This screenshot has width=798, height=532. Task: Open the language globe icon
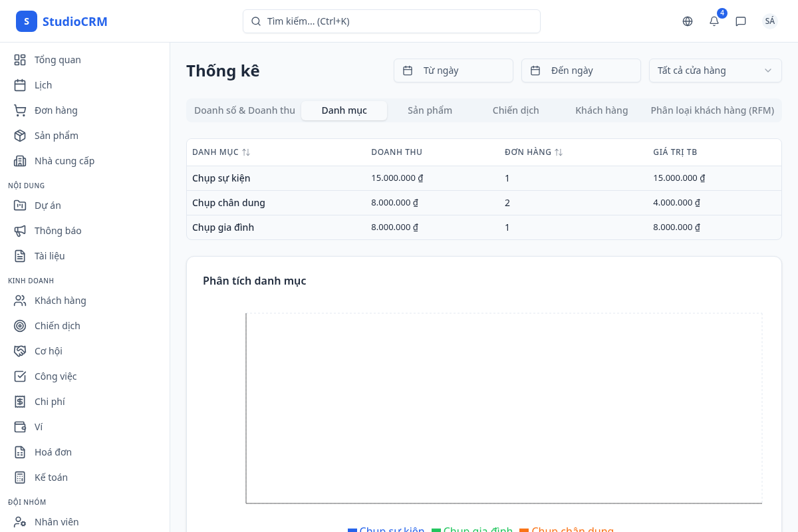tap(688, 21)
